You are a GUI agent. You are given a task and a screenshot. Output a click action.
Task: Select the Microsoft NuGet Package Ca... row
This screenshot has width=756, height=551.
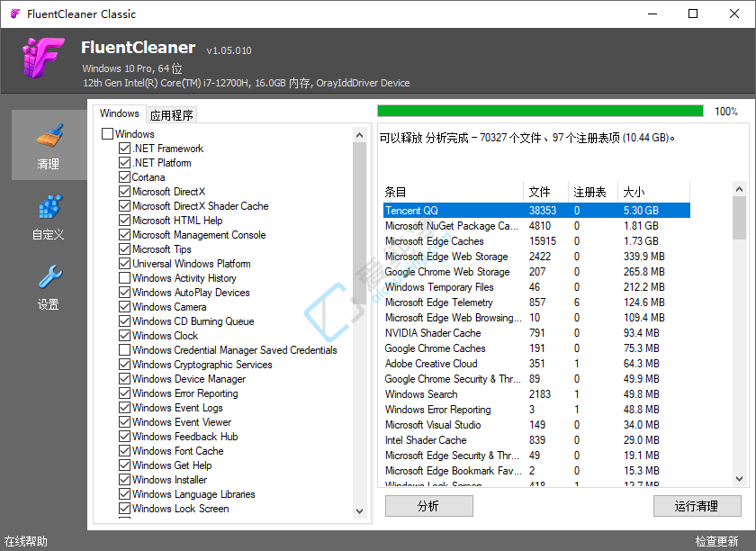click(x=536, y=226)
